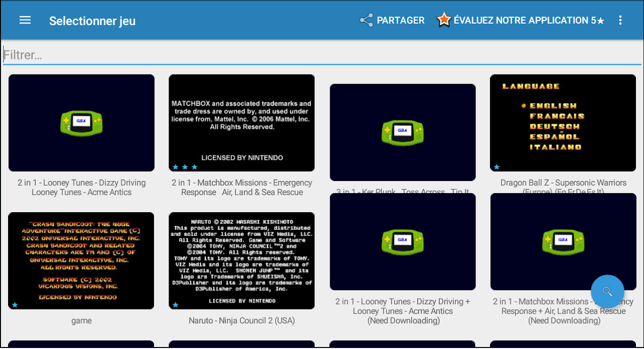Viewport: 644px width, 349px height.
Task: Open Looney Tunes (Need Downloading) thumbnail
Action: [x=403, y=241]
